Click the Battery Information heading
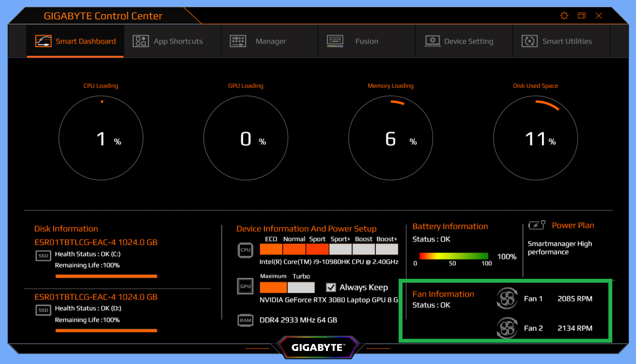The image size is (636, 364). 450,226
